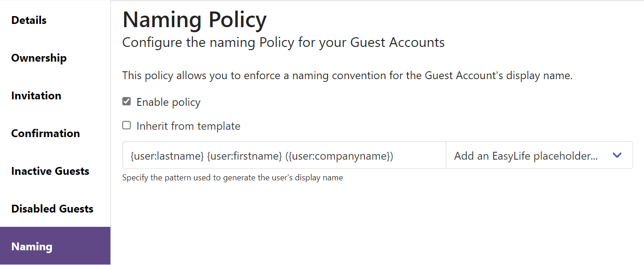This screenshot has width=644, height=265.
Task: Click the pattern helper text below the field
Action: 232,178
